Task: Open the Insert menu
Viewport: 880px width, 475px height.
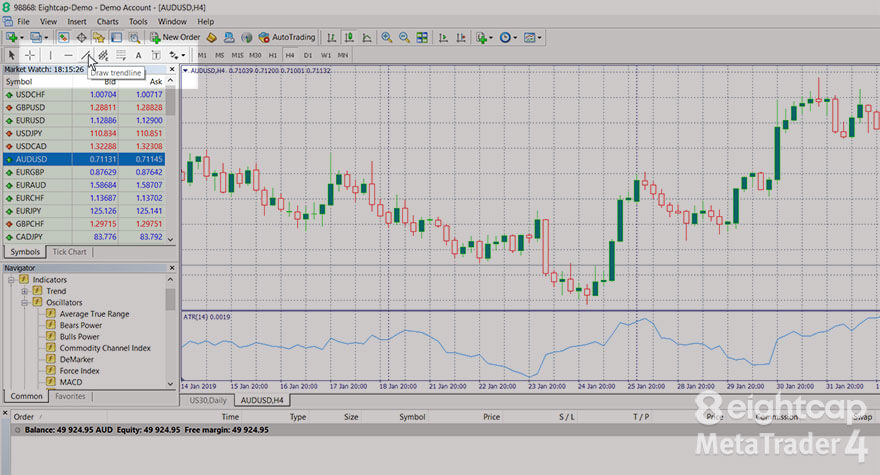Action: click(x=77, y=21)
